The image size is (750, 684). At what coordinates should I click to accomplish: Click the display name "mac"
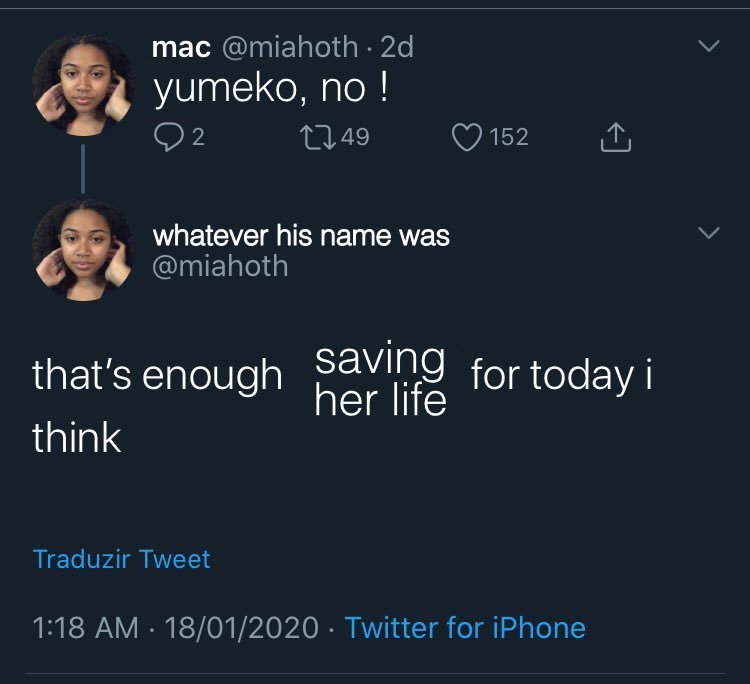[180, 47]
